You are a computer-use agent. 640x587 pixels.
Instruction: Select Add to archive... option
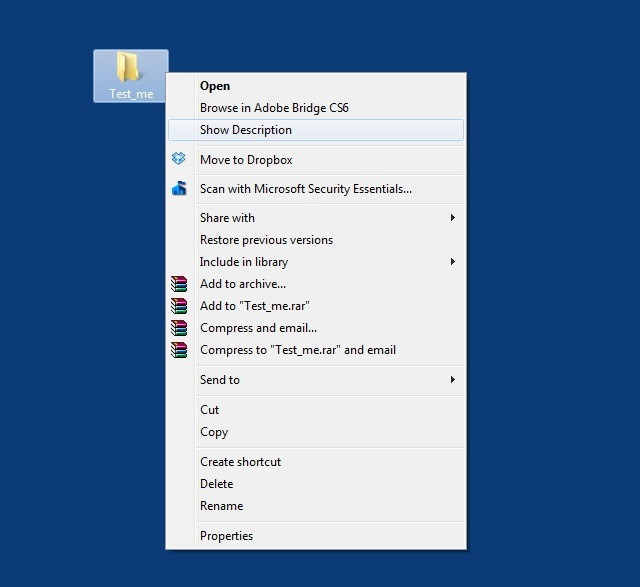coord(316,284)
